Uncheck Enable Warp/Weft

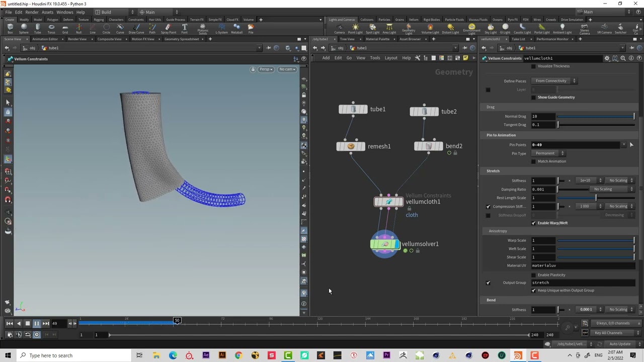coord(533,223)
